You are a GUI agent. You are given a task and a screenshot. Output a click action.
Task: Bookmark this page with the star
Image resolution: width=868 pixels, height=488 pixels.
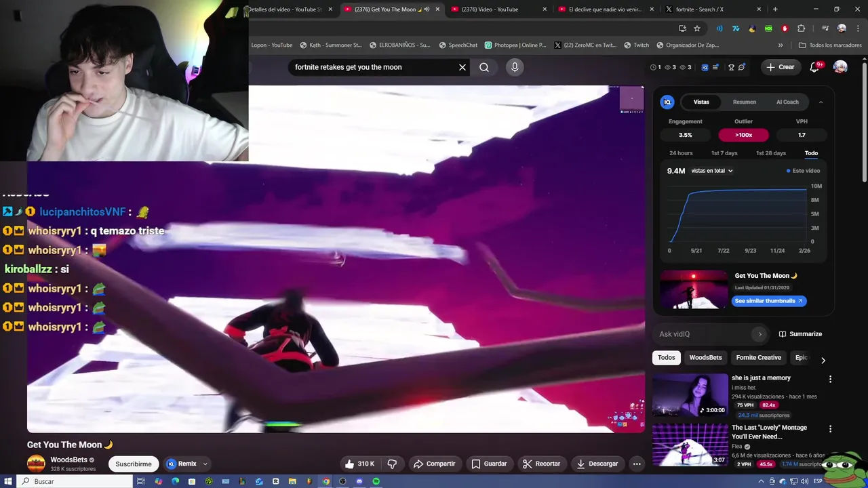(696, 28)
